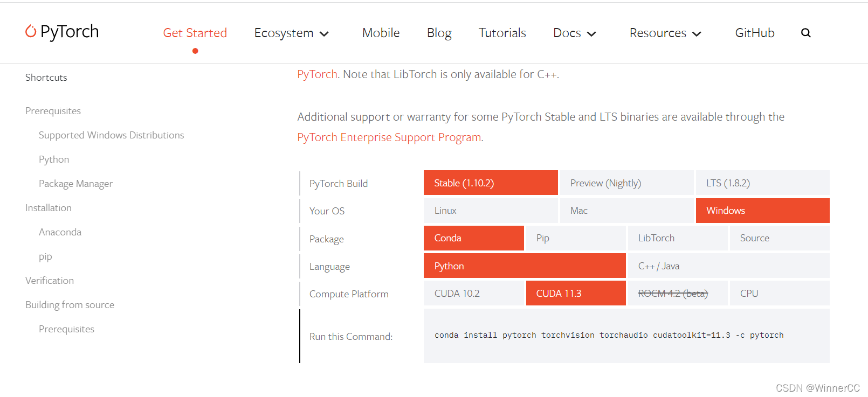Click the 'Shortcuts' sidebar heading
Screen dimensions: 868x397
(46, 78)
